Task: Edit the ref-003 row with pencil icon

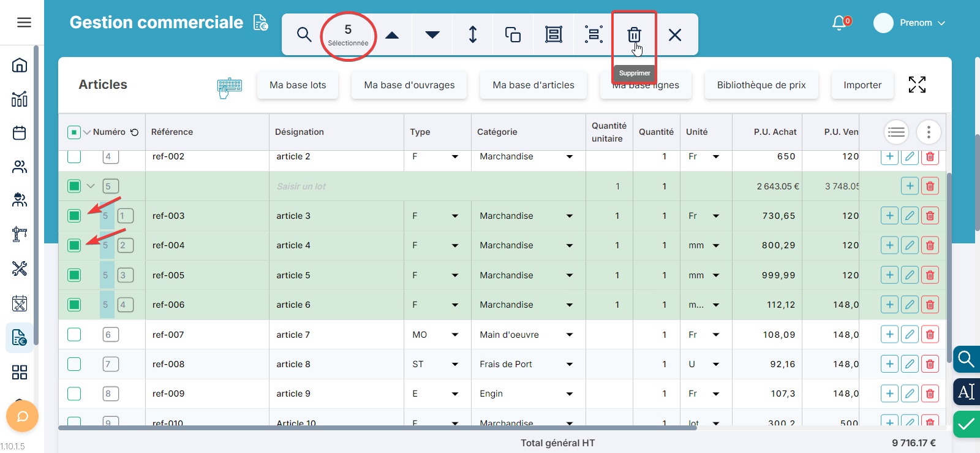Action: click(910, 216)
